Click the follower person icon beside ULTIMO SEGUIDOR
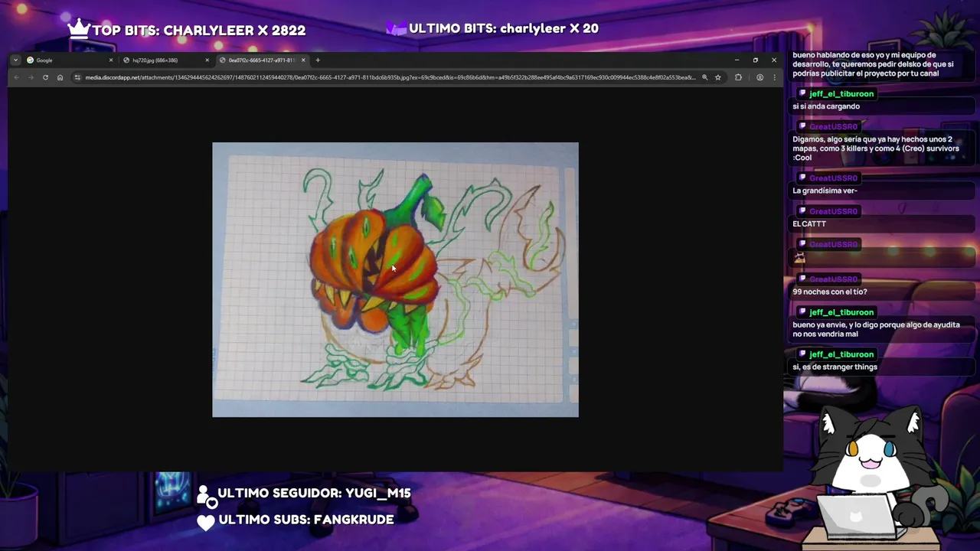The height and width of the screenshot is (551, 980). 205,495
